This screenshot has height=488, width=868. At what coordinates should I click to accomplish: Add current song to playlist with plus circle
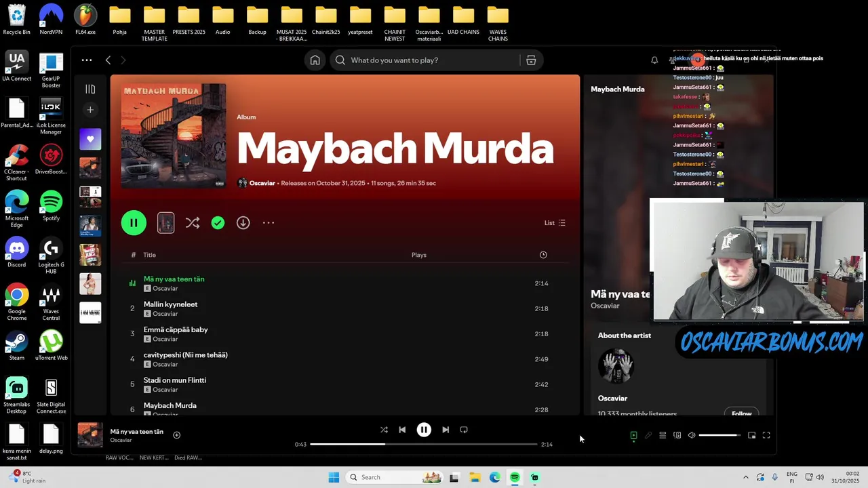(176, 435)
